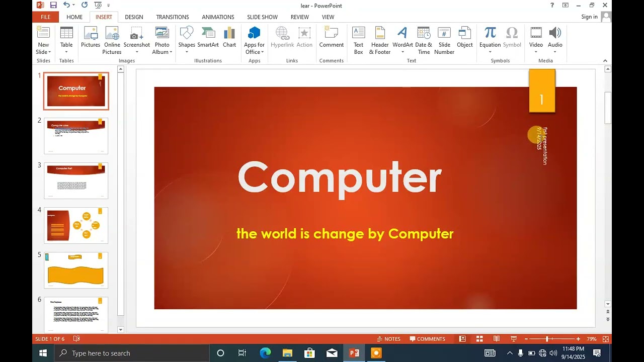Switch to Normal view

[462, 339]
